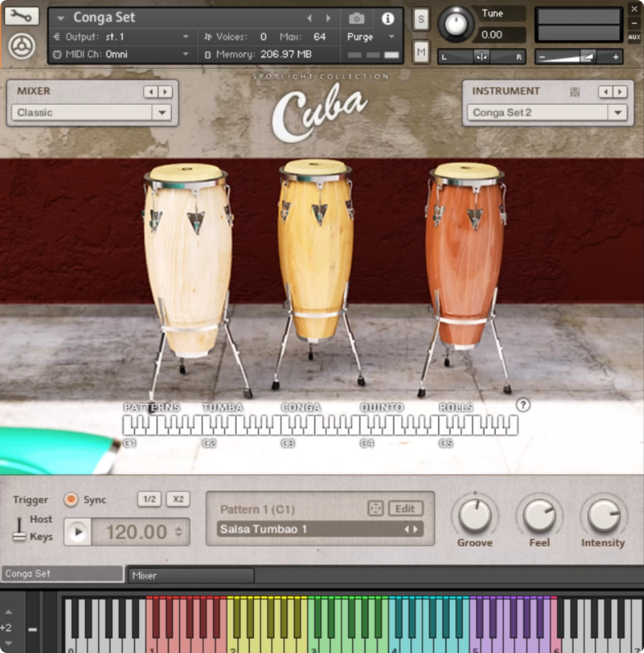Click the stereo pan slider
The image size is (644, 653).
coord(481,57)
